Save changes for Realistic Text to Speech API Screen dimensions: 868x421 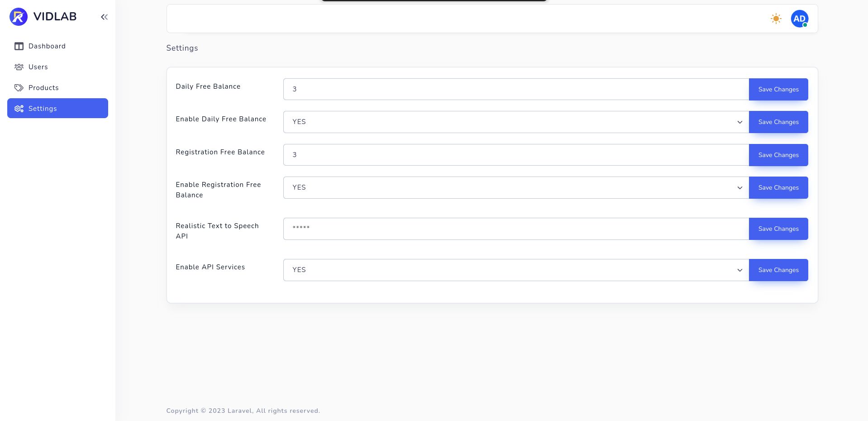click(778, 229)
